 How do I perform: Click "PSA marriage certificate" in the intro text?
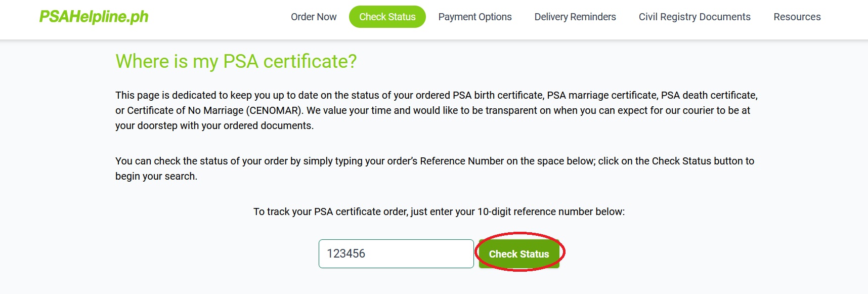coord(602,95)
